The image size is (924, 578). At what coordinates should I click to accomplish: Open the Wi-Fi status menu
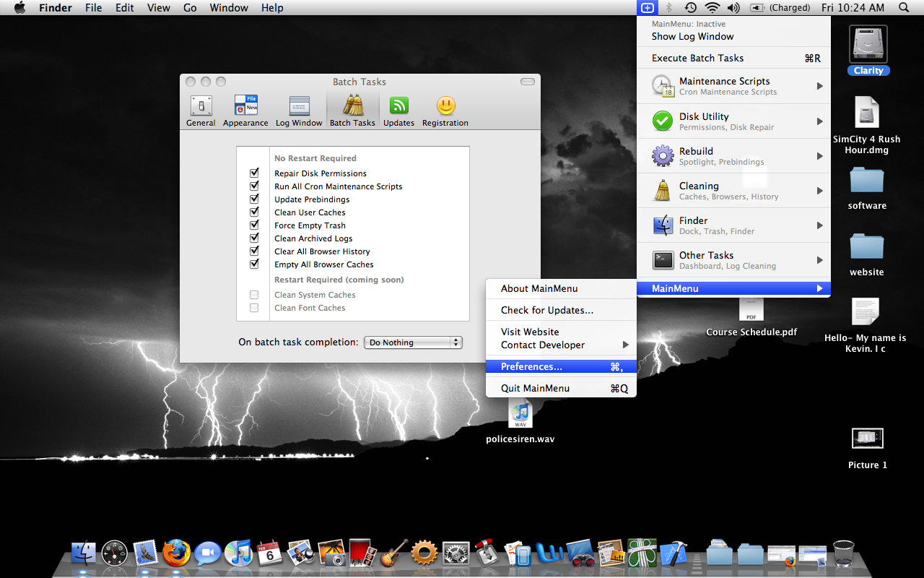(x=712, y=8)
